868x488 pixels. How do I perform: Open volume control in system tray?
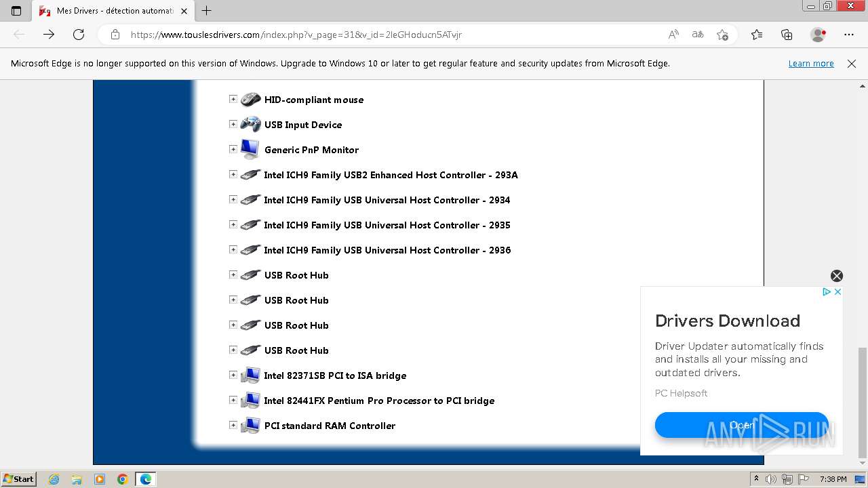[771, 479]
